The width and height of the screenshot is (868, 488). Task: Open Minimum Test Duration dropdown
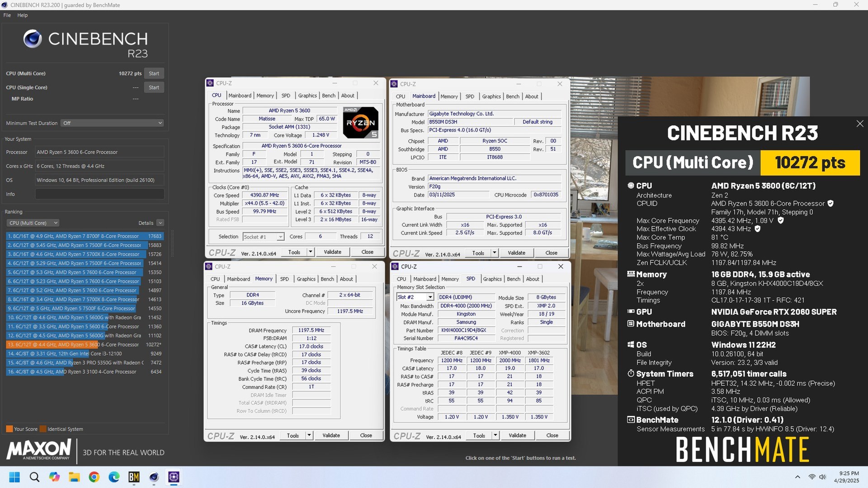(x=112, y=123)
